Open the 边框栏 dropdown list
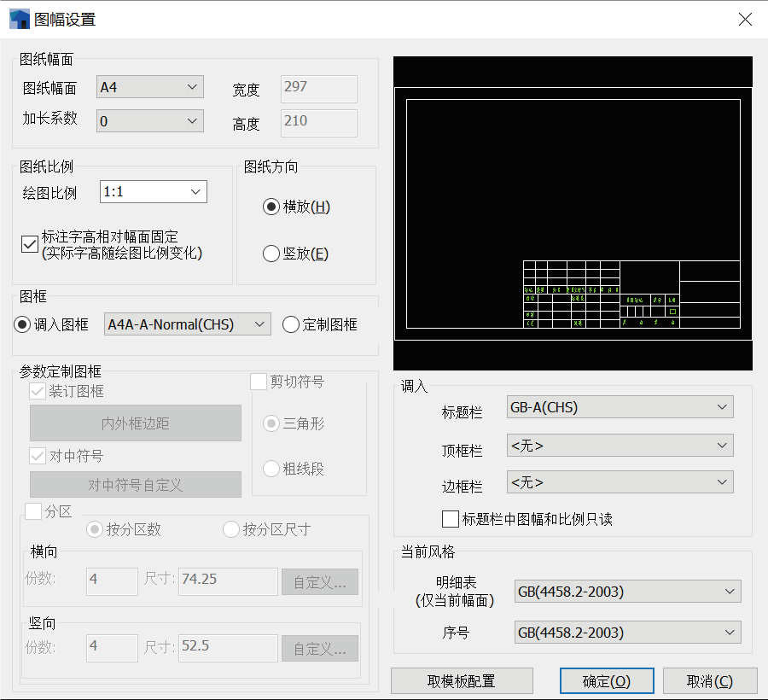This screenshot has width=768, height=700. pyautogui.click(x=620, y=482)
